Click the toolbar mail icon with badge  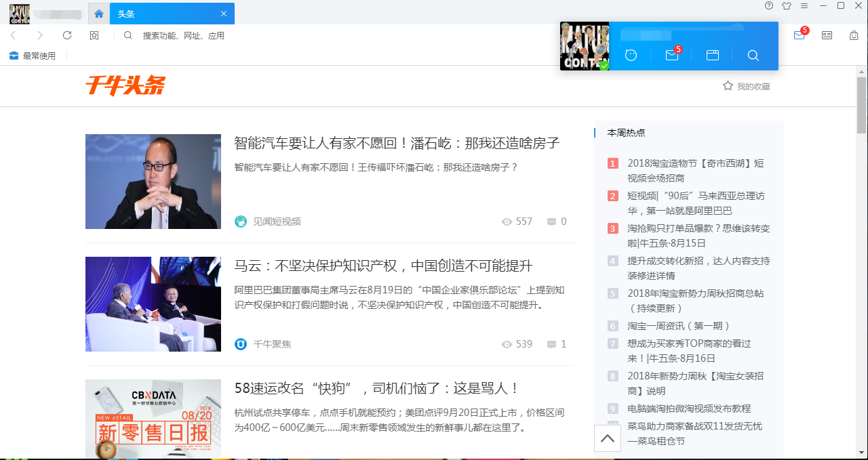point(800,34)
